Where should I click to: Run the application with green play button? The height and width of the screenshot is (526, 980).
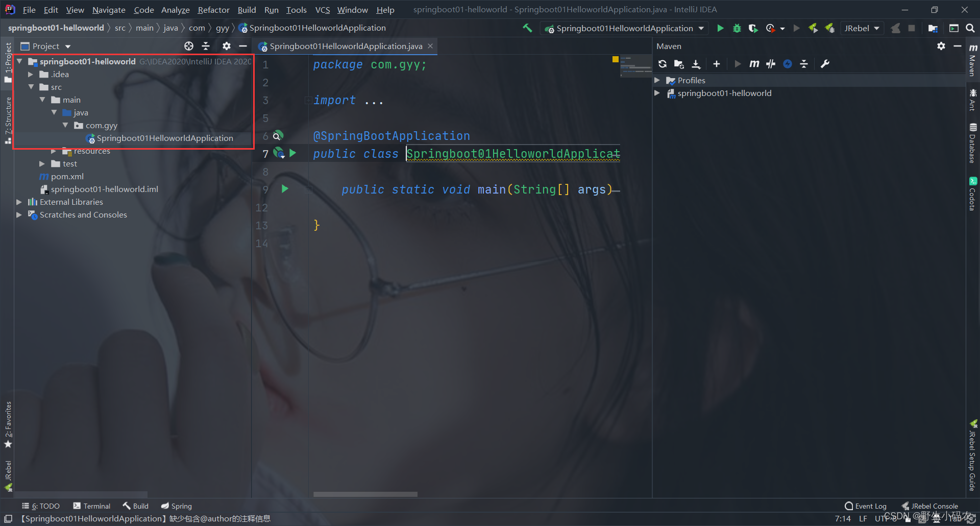point(720,28)
